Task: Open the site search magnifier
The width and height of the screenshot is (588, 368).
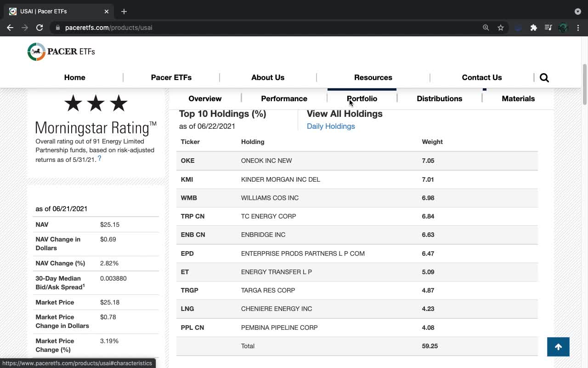Action: coord(544,78)
